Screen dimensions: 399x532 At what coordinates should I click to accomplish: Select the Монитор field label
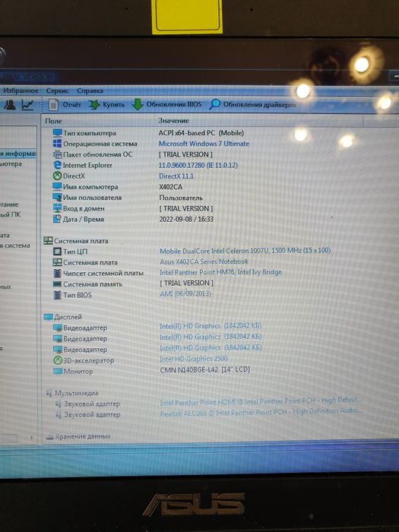(78, 371)
